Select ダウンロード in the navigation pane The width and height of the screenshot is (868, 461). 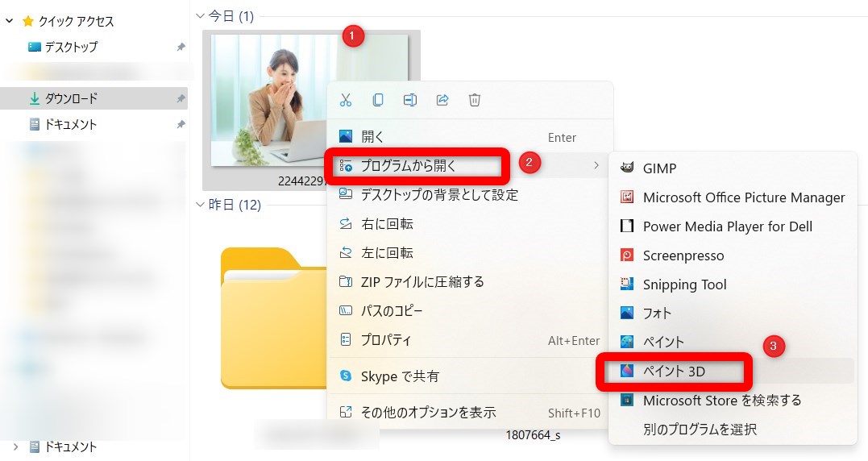click(x=71, y=98)
